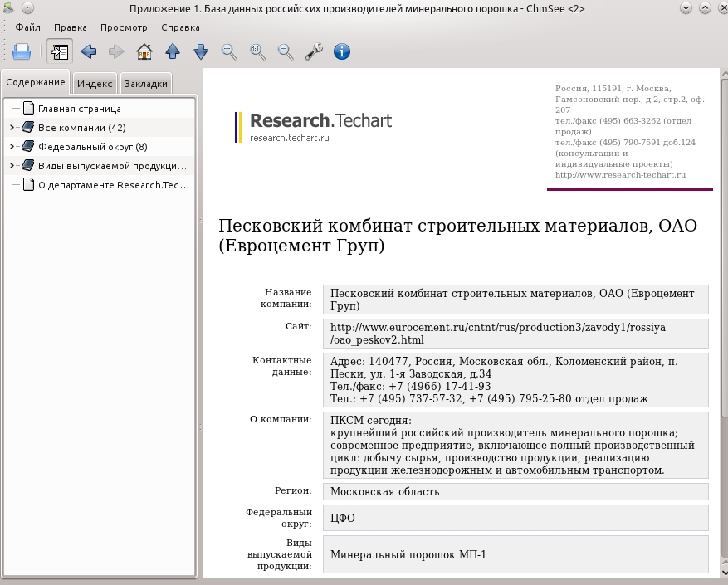Minimize the ChmSee window
Viewport: 728px width, 585px height.
tap(686, 8)
